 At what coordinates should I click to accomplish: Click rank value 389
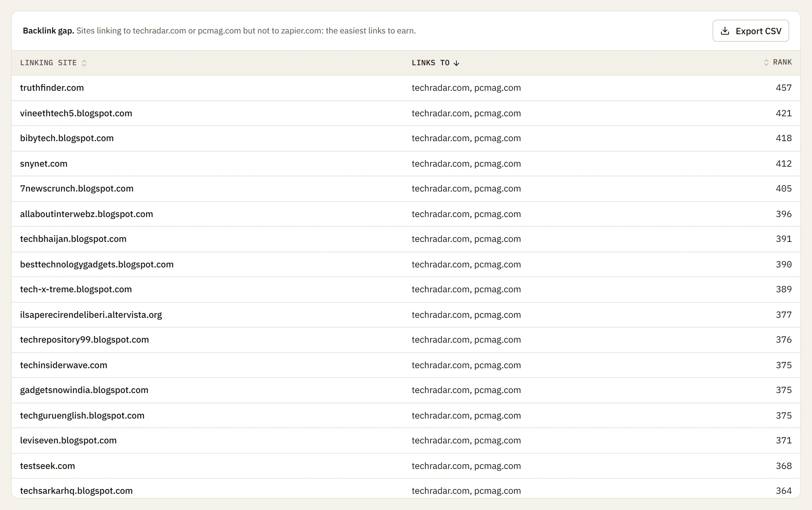[784, 289]
